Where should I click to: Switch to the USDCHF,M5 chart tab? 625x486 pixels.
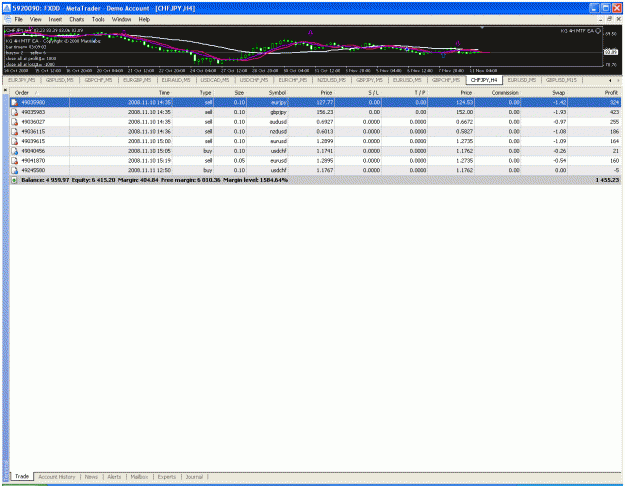click(254, 80)
